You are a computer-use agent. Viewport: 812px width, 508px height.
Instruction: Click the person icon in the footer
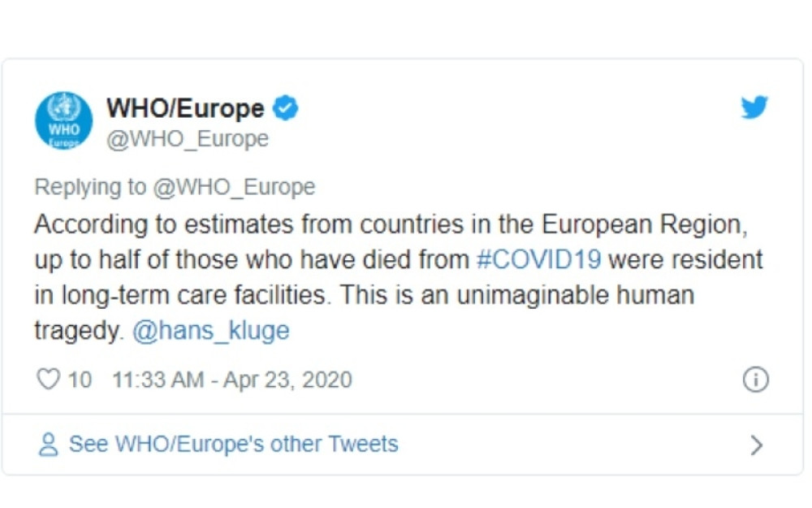(x=49, y=445)
